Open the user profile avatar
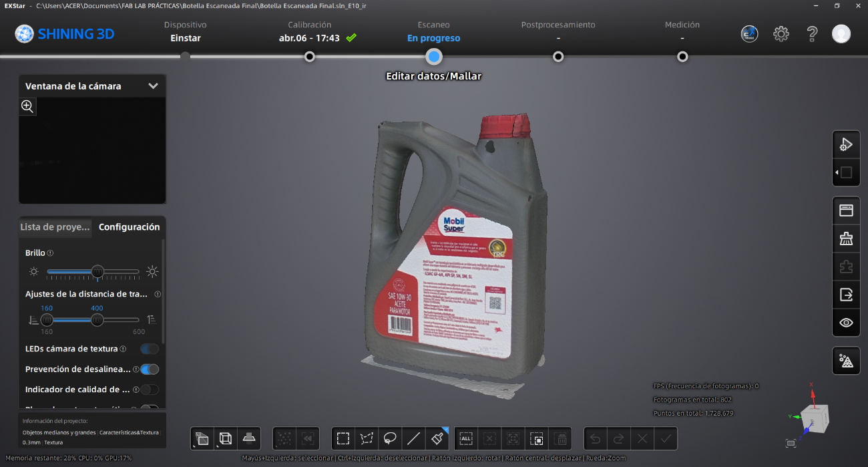Screen dimensions: 868x467 [x=841, y=34]
